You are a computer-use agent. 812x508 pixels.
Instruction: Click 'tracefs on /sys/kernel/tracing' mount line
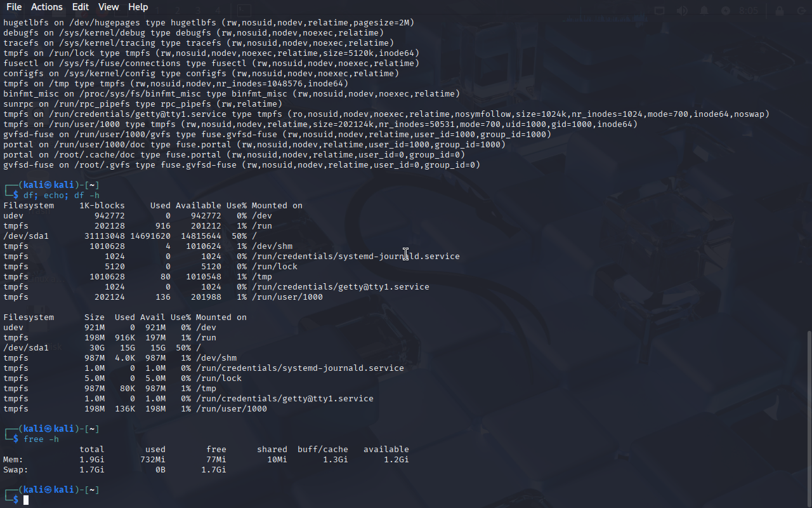coord(199,43)
